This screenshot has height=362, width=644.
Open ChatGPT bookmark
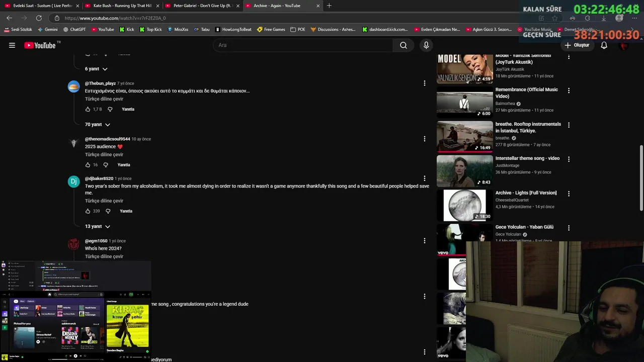pyautogui.click(x=74, y=29)
